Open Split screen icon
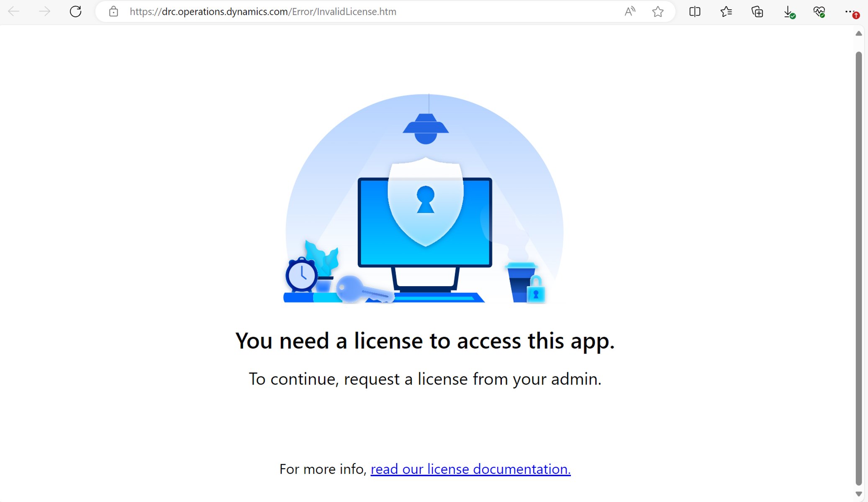 pos(695,12)
